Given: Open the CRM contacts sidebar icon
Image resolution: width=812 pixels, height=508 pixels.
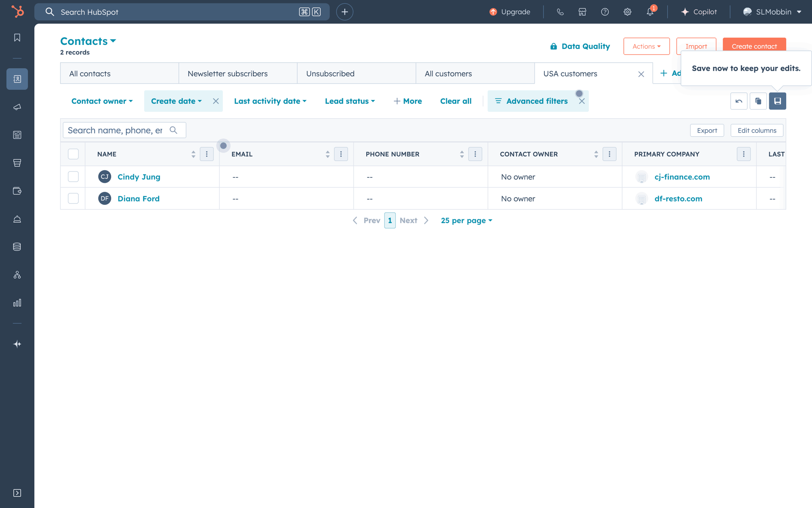Looking at the screenshot, I should point(17,79).
